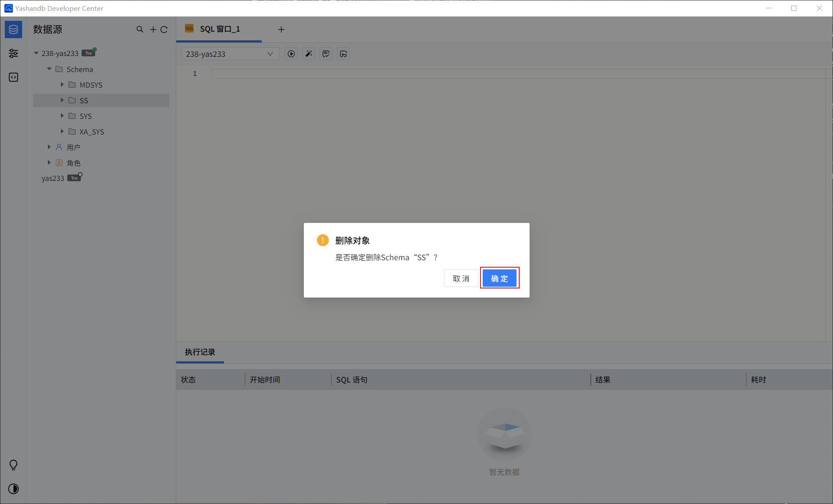833x504 pixels.
Task: Open the data source sidebar icon
Action: pos(13,29)
